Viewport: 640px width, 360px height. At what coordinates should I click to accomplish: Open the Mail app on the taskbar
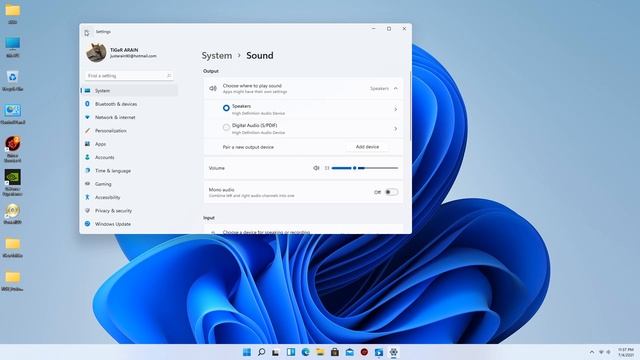(349, 352)
